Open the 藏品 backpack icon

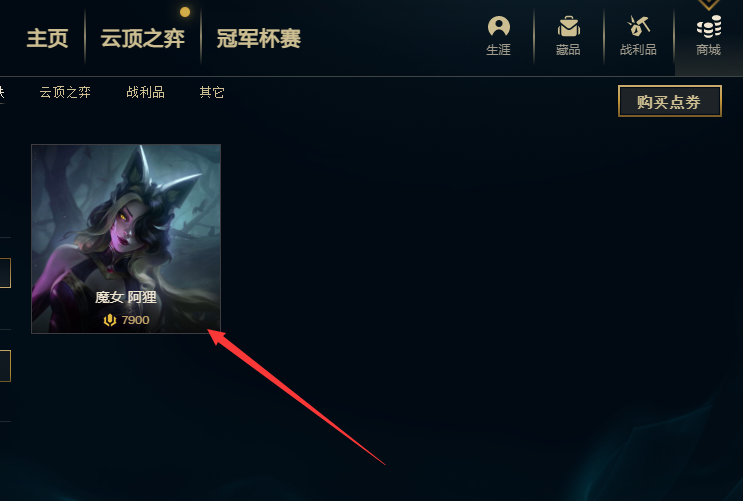[568, 36]
